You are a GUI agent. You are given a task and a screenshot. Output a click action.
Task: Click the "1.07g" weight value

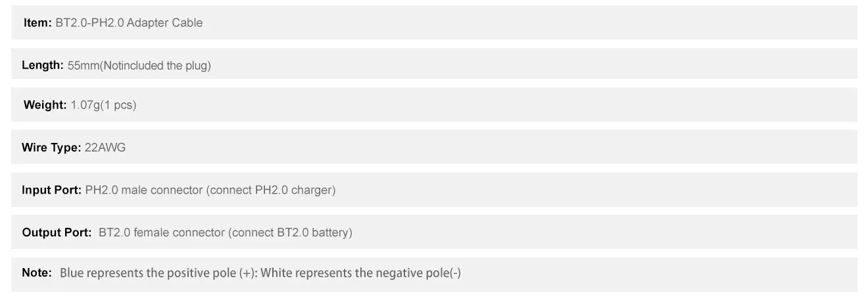click(x=84, y=105)
